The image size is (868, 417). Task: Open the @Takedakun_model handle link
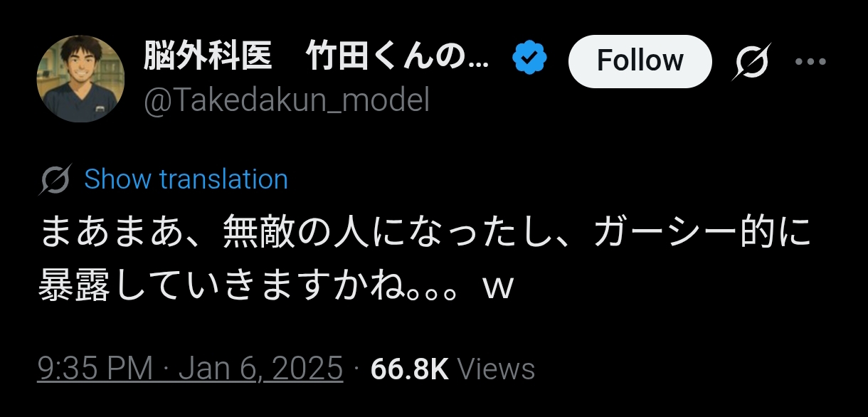tap(287, 102)
